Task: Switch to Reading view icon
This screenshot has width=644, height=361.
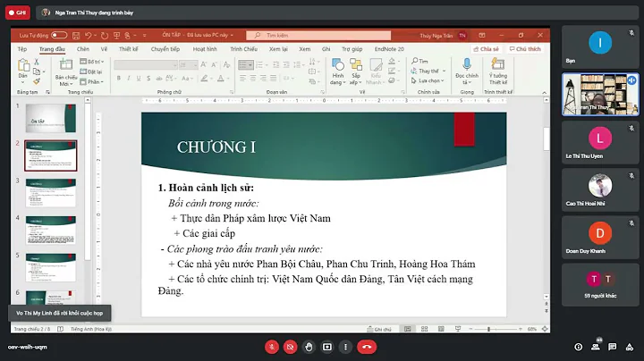Action: [441, 329]
